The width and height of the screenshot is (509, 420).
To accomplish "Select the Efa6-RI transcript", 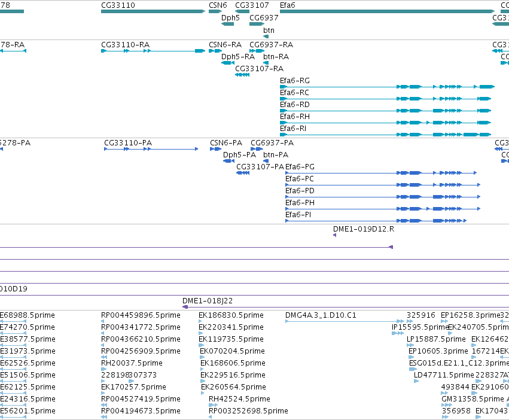I will point(385,135).
